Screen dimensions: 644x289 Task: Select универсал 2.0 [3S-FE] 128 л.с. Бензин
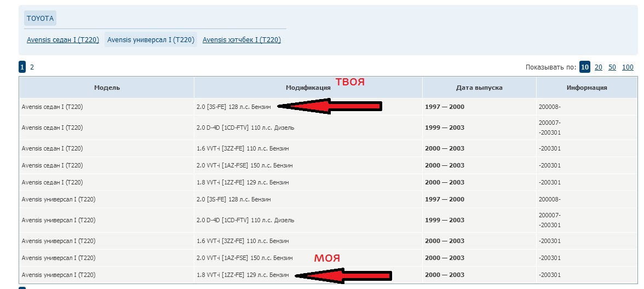tap(234, 199)
